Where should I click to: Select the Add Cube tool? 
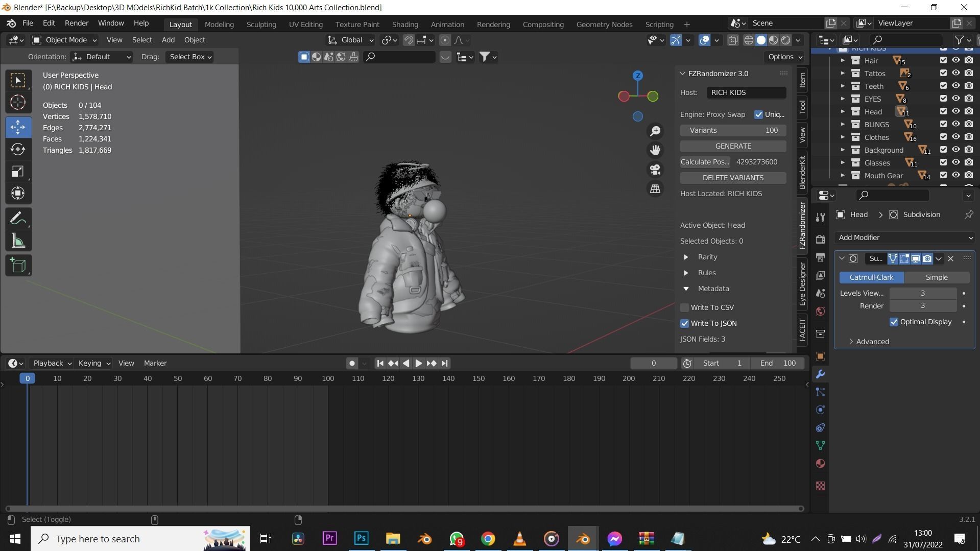click(x=18, y=266)
